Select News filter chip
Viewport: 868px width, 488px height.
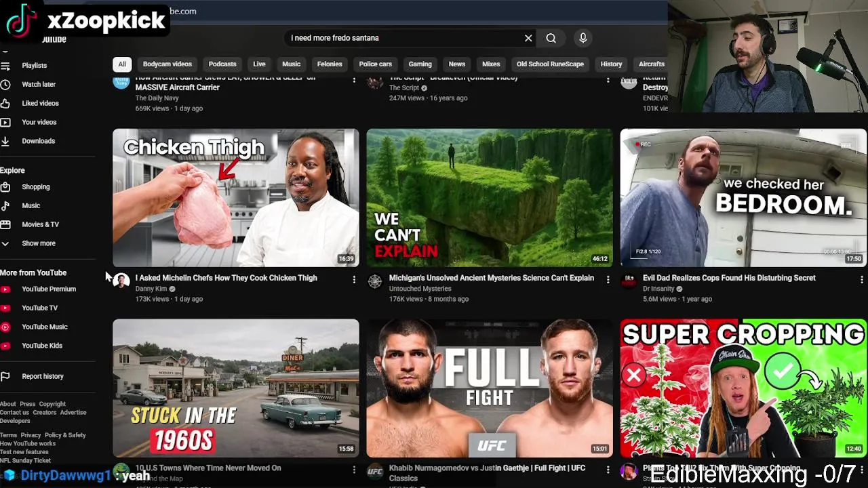click(456, 64)
